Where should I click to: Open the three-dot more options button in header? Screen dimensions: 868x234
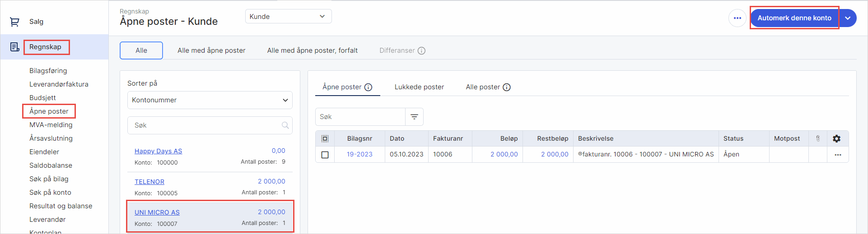(737, 18)
